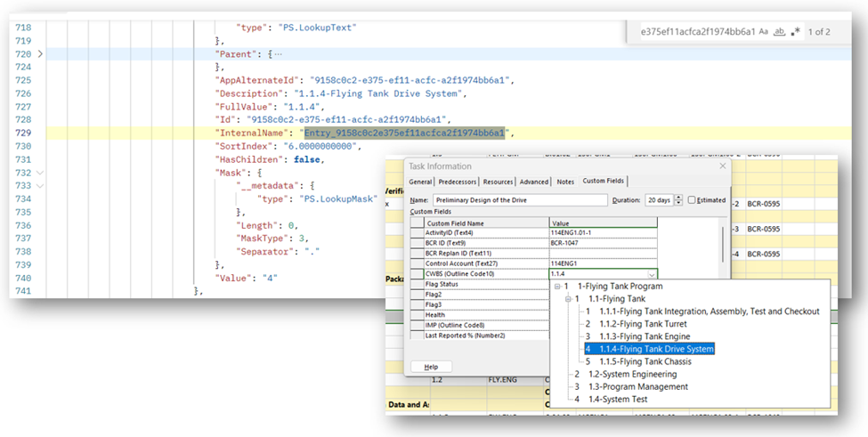Select 1.1.5-Flying Tank Chassis

(x=645, y=361)
